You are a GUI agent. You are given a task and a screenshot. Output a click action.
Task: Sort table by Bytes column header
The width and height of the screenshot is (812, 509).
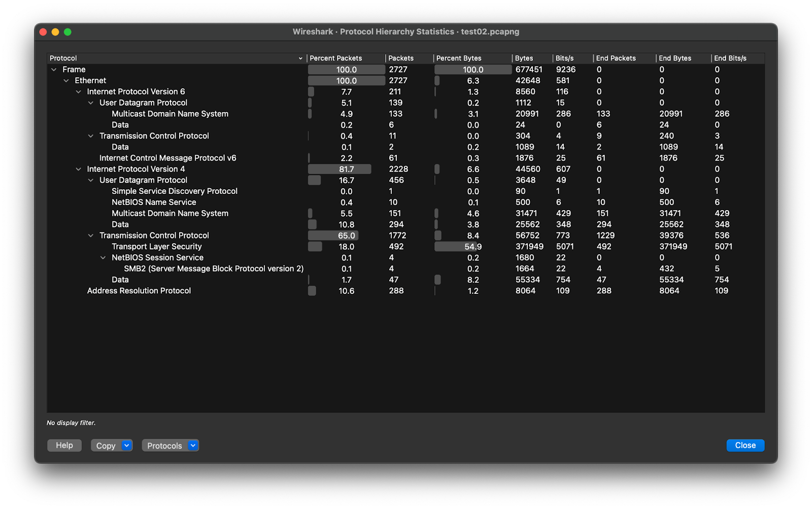pos(524,58)
